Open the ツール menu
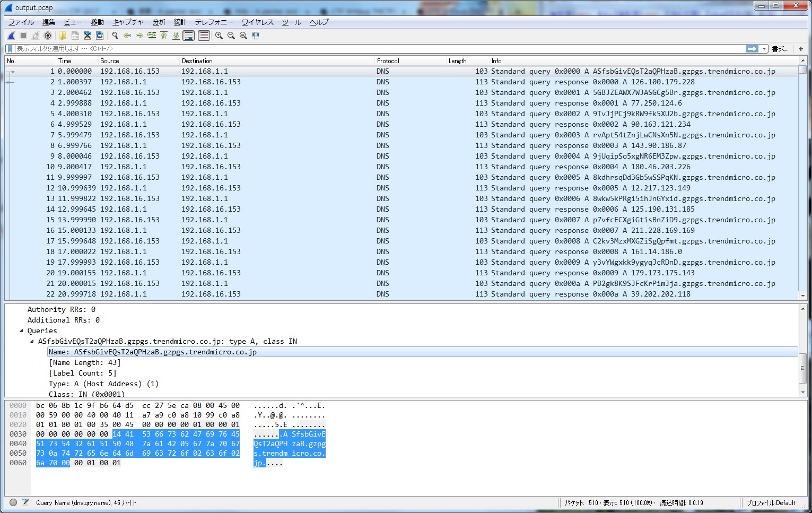 [x=291, y=22]
